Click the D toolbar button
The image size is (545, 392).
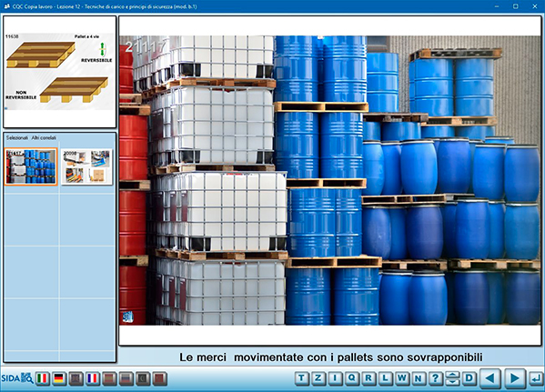pos(469,378)
